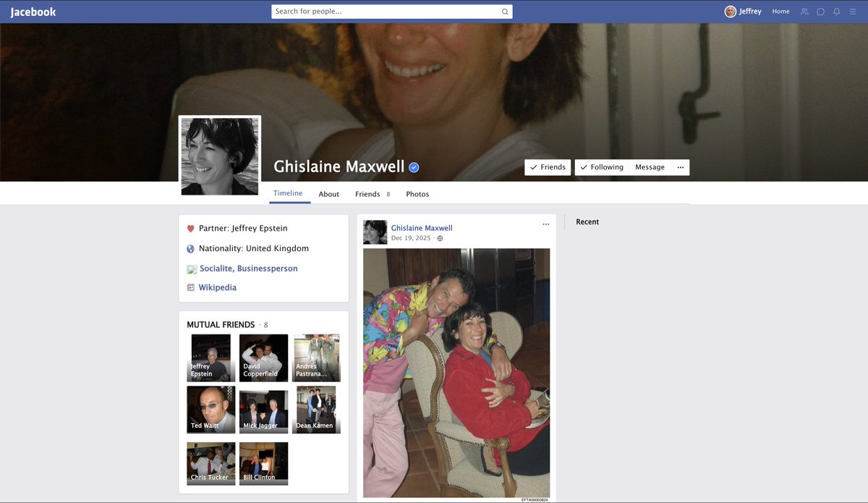Toggle the Following button
Screen dimensions: 868x503
(602, 167)
